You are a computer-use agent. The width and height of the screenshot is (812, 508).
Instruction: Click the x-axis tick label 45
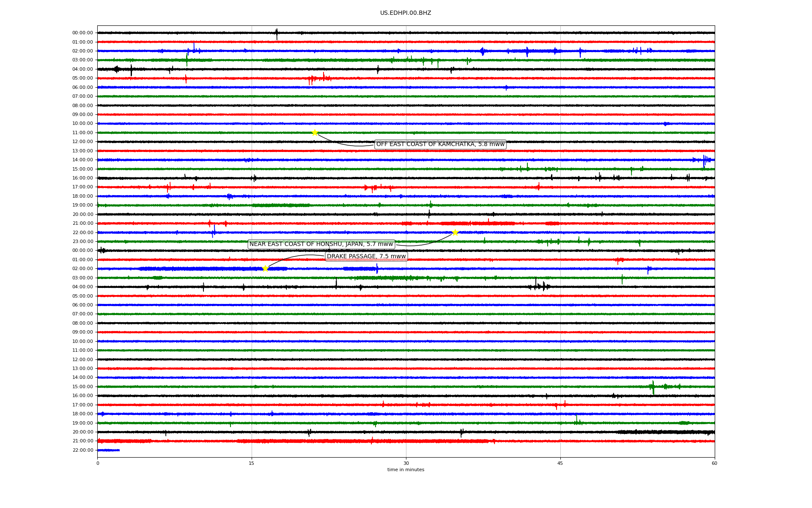click(x=560, y=463)
